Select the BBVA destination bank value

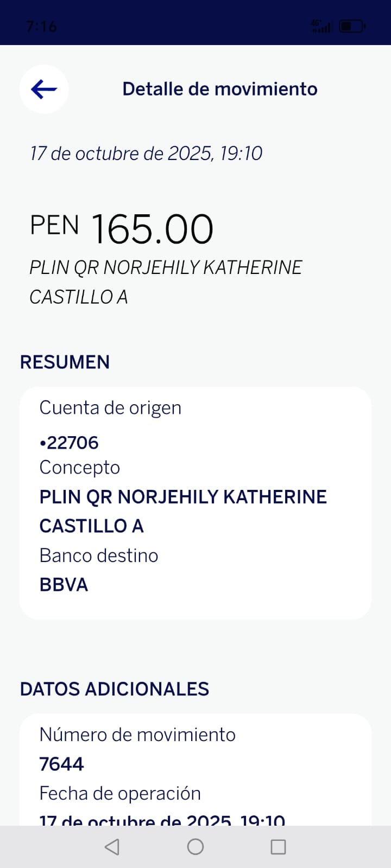pos(64,585)
